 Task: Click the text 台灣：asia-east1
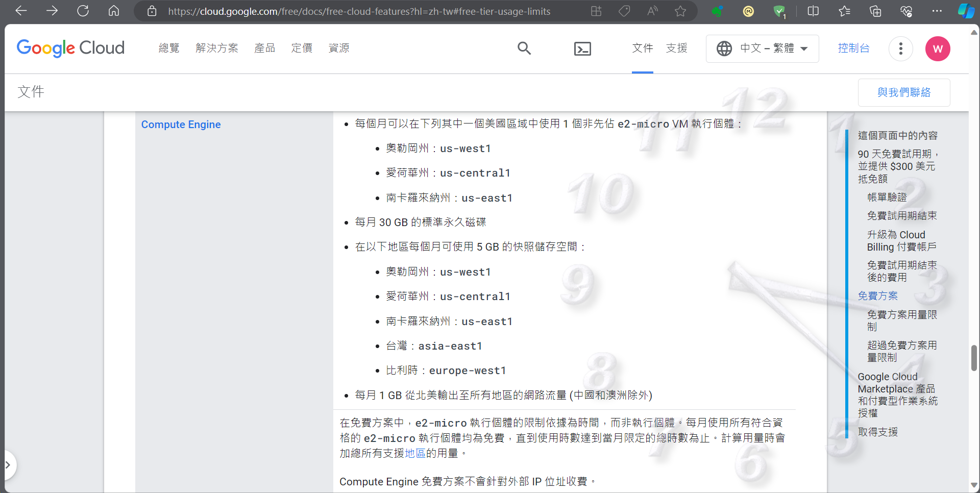[434, 346]
